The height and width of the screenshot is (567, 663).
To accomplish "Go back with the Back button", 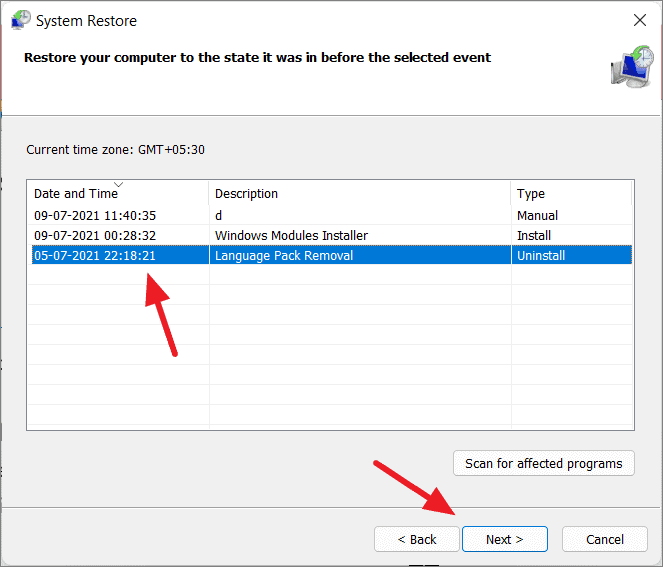I will [x=416, y=539].
